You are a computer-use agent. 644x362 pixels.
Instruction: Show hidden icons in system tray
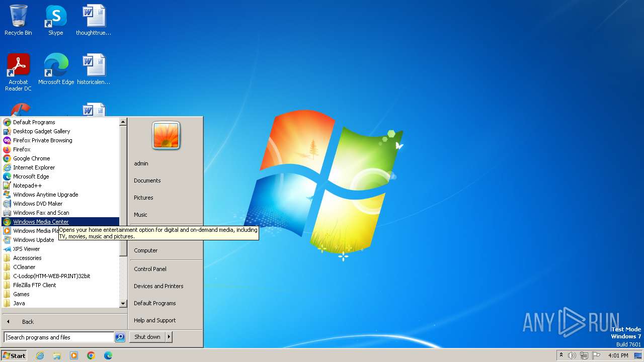(x=561, y=355)
